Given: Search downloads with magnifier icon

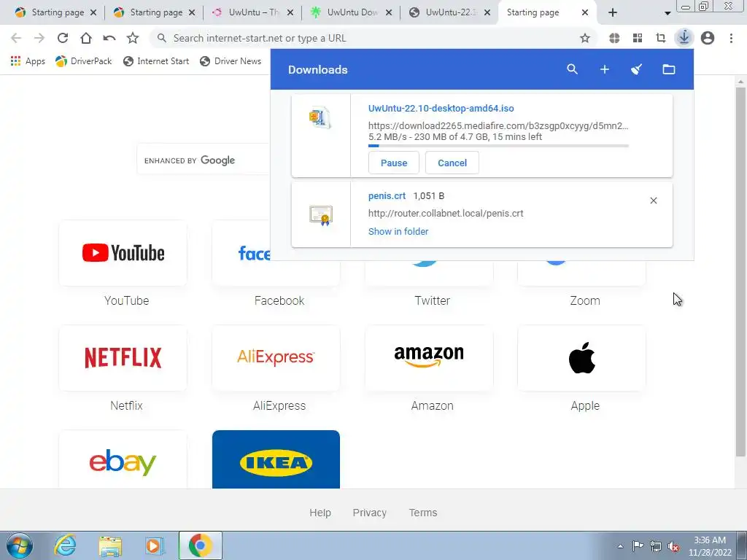Looking at the screenshot, I should point(572,69).
